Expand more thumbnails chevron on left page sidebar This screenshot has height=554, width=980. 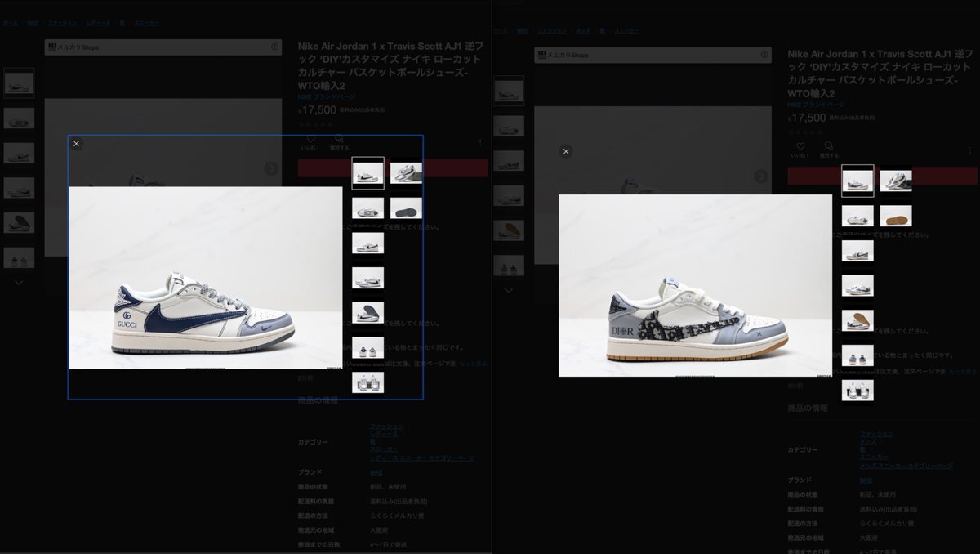19,283
